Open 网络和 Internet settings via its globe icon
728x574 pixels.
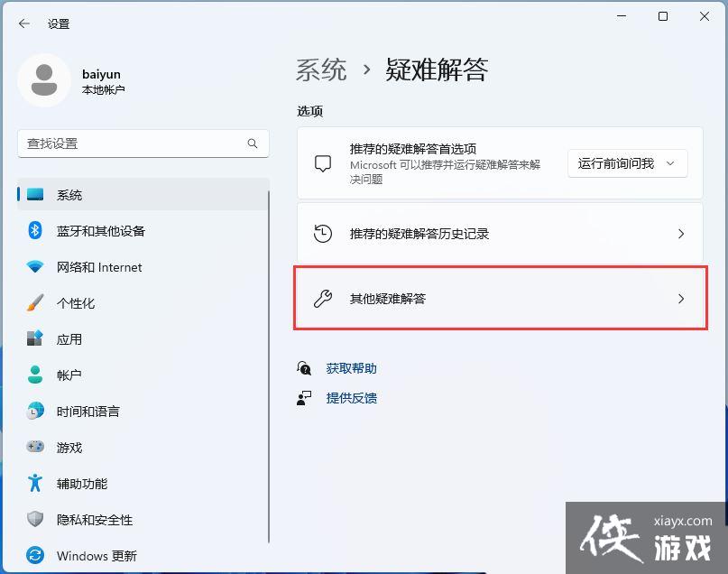tap(35, 267)
